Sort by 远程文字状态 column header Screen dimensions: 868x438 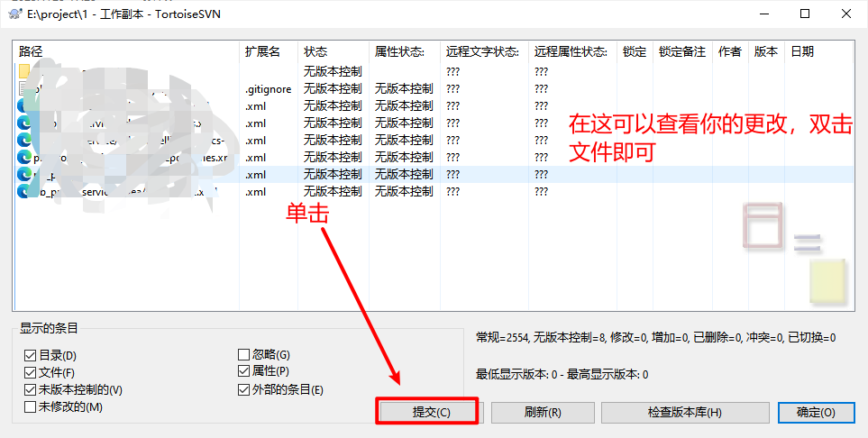pos(484,51)
